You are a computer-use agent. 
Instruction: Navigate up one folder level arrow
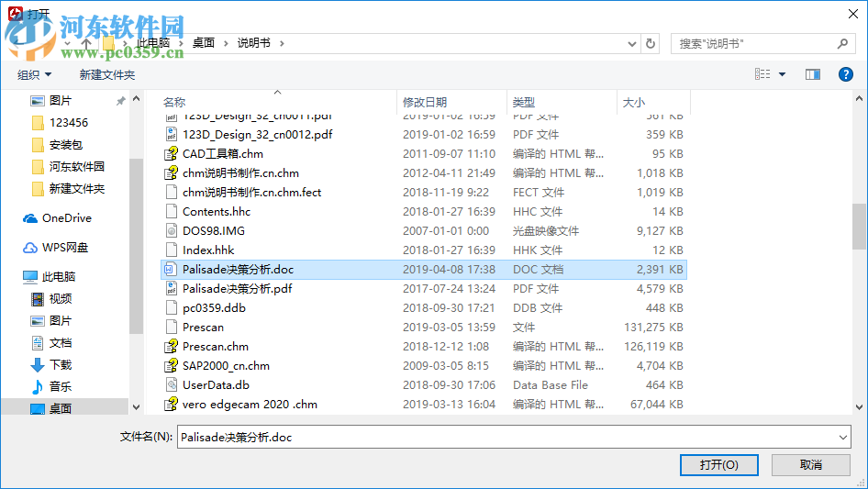86,43
